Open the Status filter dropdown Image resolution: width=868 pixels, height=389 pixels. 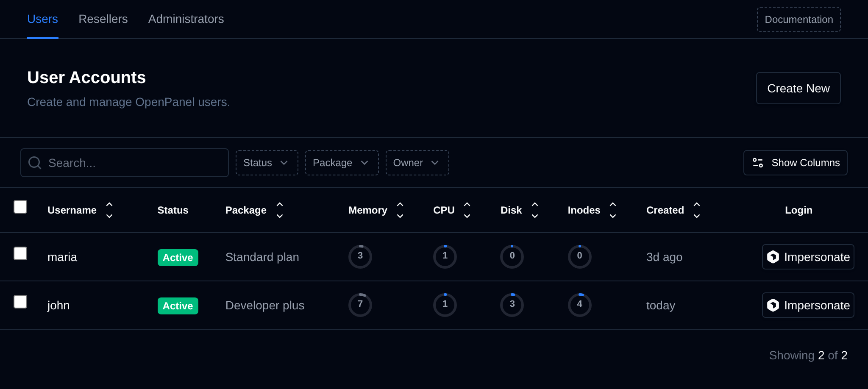267,163
